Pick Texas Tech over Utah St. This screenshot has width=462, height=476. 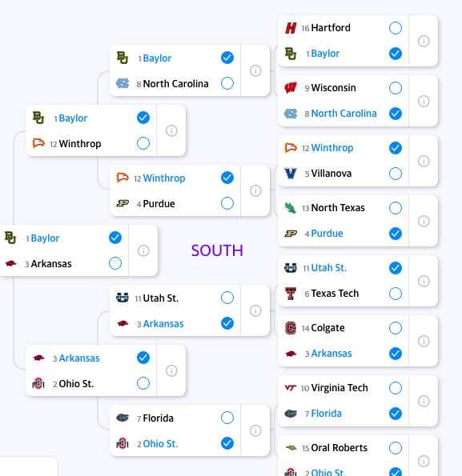tap(396, 294)
